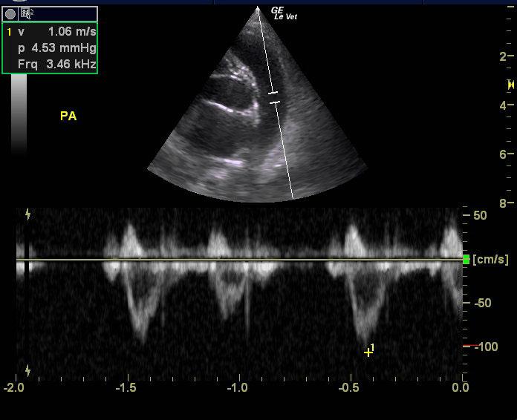Select the velocity value 1.06 m/s
The width and height of the screenshot is (517, 420).
point(72,32)
